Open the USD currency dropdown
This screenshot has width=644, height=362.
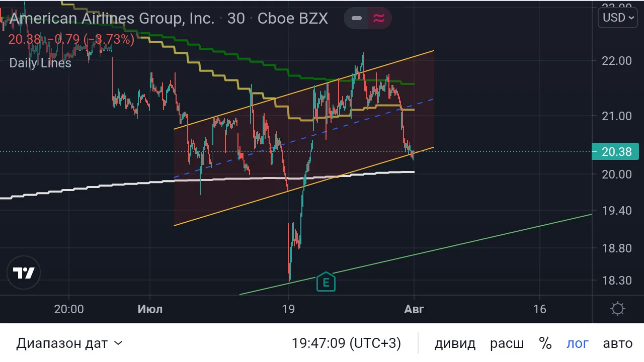pyautogui.click(x=618, y=18)
